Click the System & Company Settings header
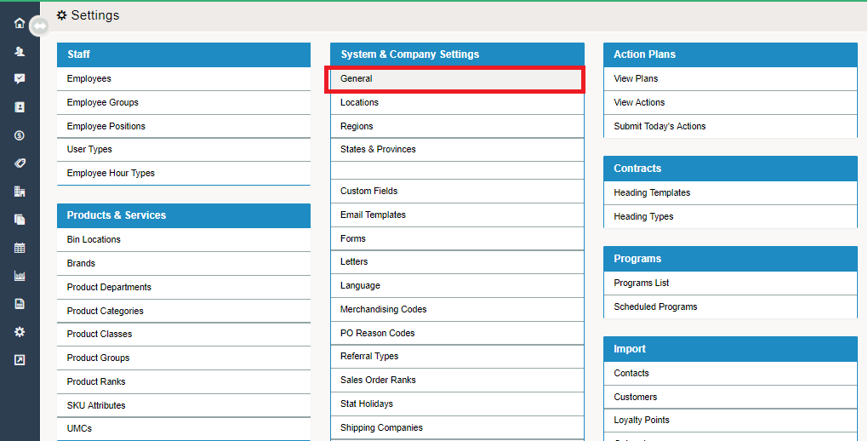The width and height of the screenshot is (868, 441). point(457,54)
